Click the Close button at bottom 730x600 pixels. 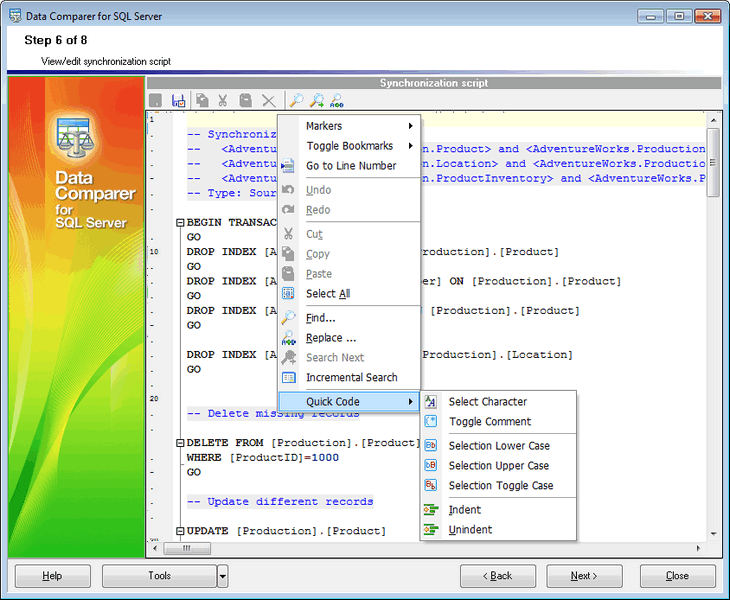pos(677,576)
